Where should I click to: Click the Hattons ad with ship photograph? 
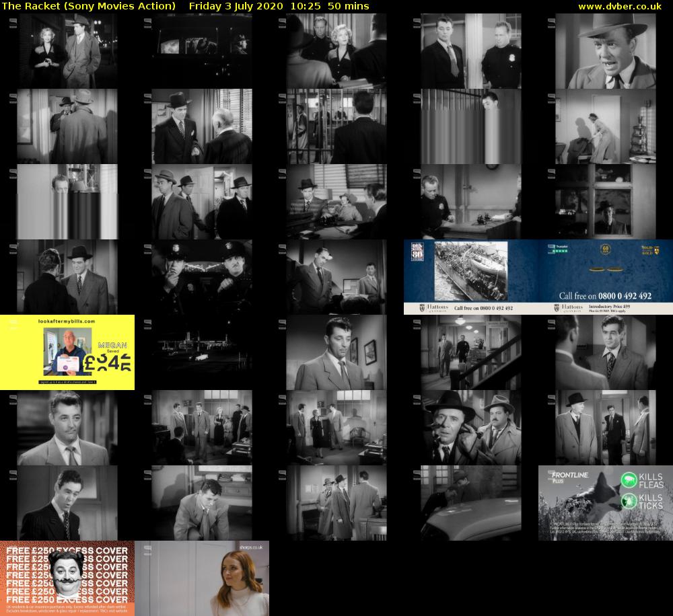(471, 276)
